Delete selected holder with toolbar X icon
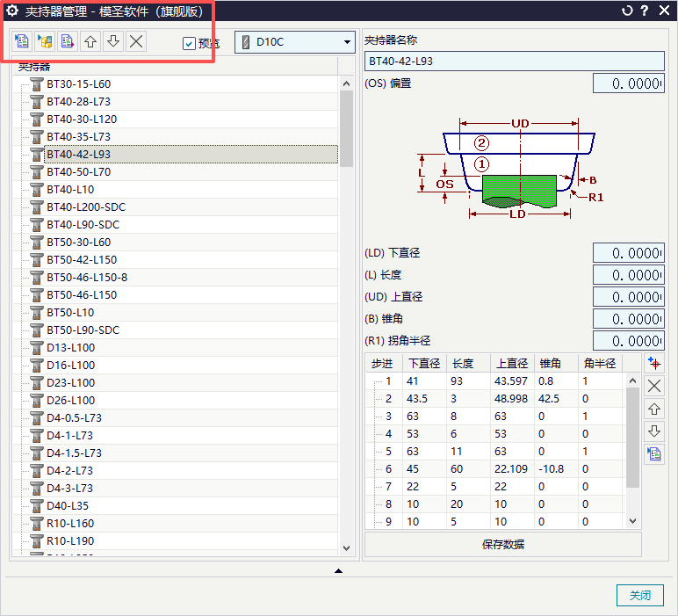Screen dimensions: 678x616 pyautogui.click(x=136, y=42)
